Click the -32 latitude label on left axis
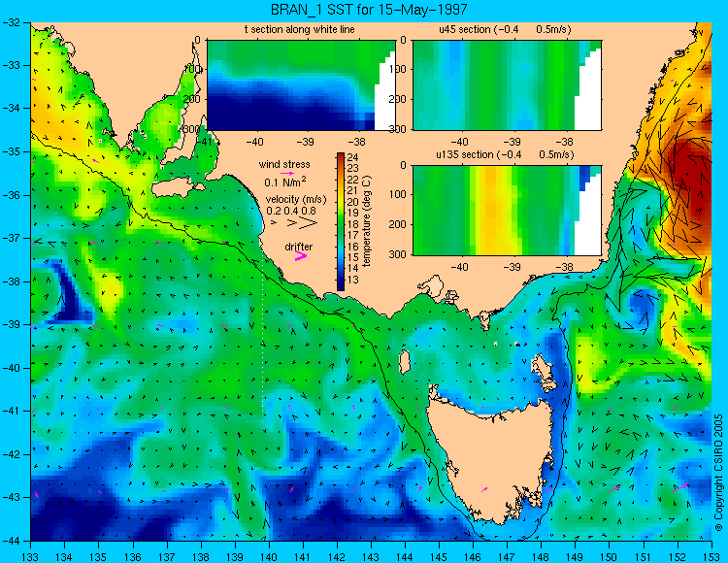 11,21
